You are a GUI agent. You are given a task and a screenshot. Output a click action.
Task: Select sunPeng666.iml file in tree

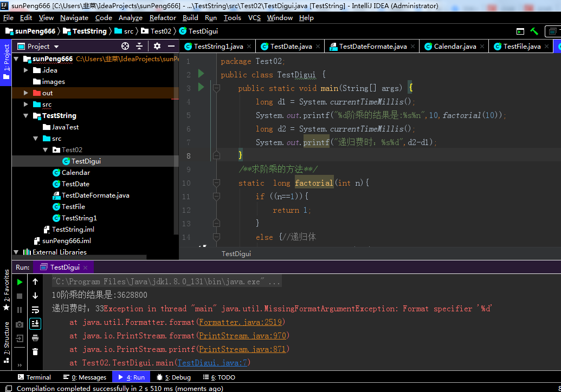tap(66, 241)
